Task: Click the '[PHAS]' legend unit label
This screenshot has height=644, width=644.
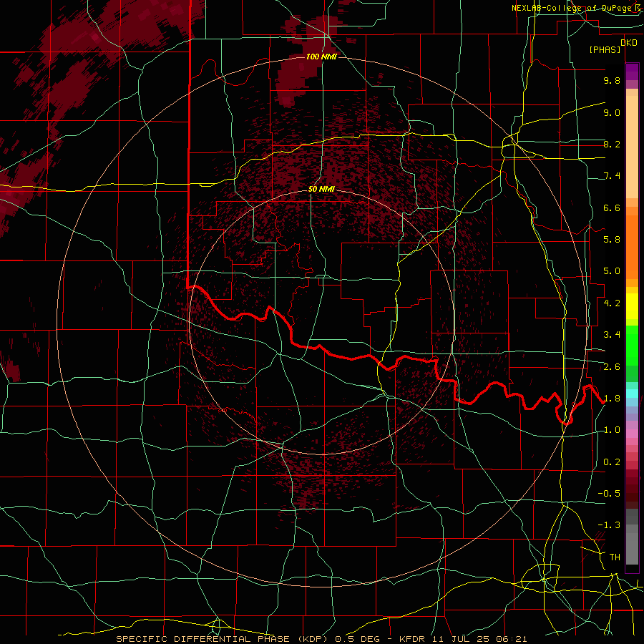Action: click(x=605, y=50)
